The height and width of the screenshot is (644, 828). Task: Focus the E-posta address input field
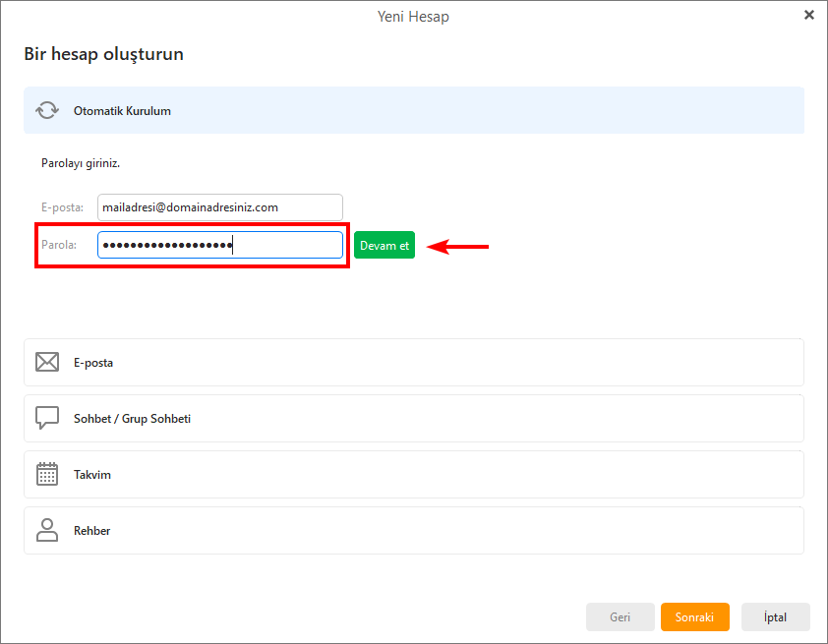219,207
